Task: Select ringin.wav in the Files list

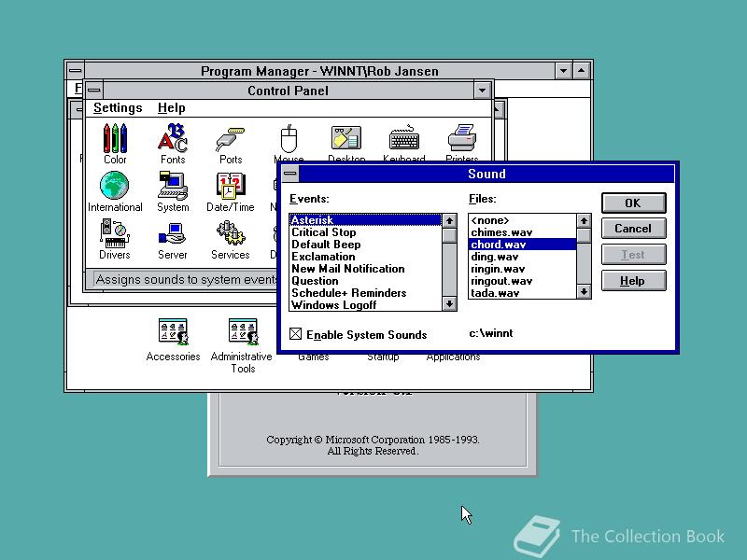Action: coord(523,269)
